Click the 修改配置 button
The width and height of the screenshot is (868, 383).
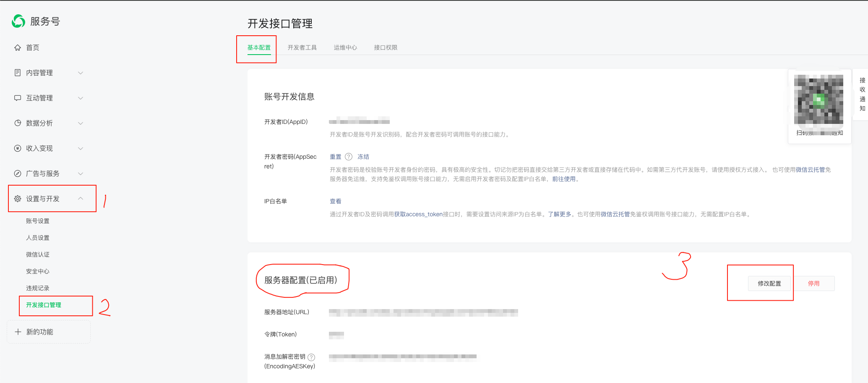[x=769, y=283]
